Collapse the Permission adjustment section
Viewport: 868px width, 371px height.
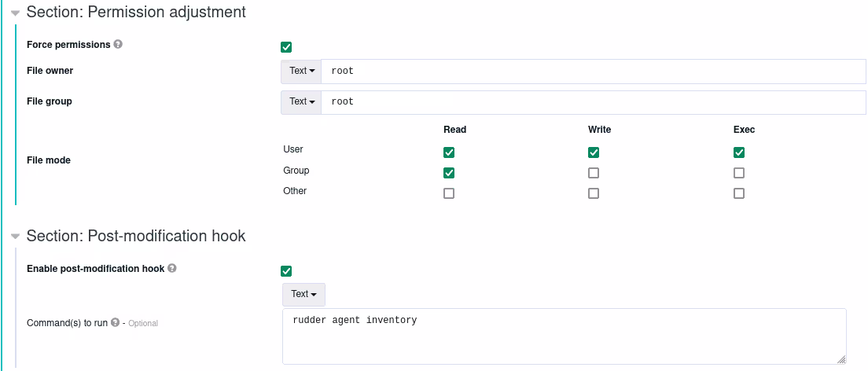click(x=15, y=13)
